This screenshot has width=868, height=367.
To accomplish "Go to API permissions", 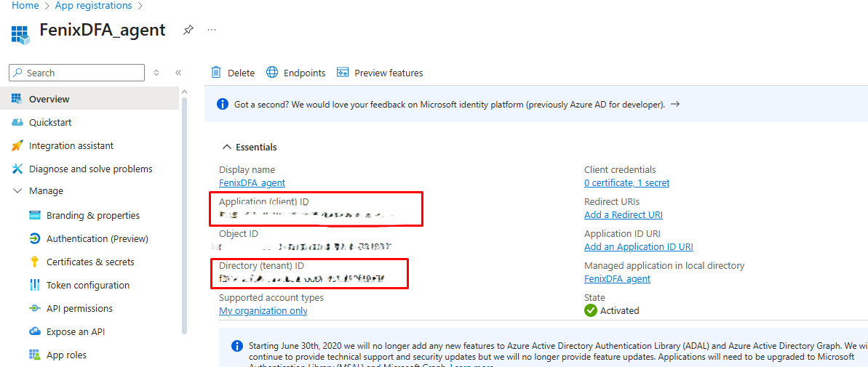I will pos(79,308).
